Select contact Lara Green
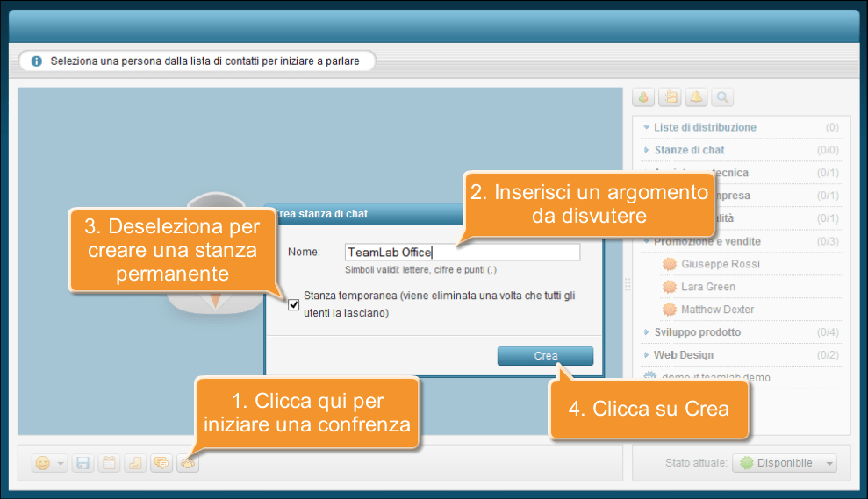This screenshot has width=868, height=499. (x=708, y=287)
